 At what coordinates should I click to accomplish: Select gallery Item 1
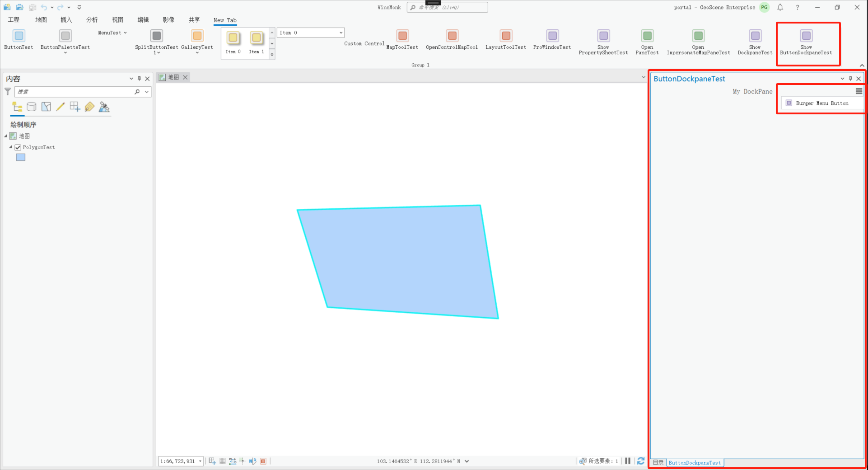[x=257, y=42]
